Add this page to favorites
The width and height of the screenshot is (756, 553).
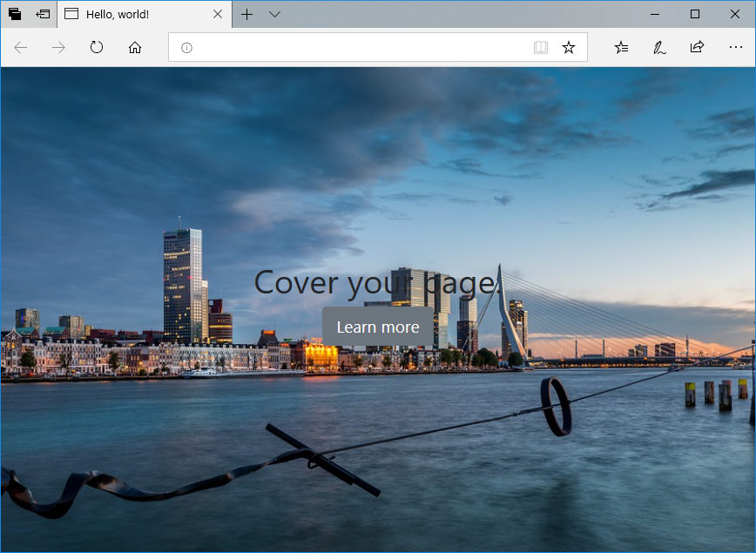pyautogui.click(x=569, y=47)
